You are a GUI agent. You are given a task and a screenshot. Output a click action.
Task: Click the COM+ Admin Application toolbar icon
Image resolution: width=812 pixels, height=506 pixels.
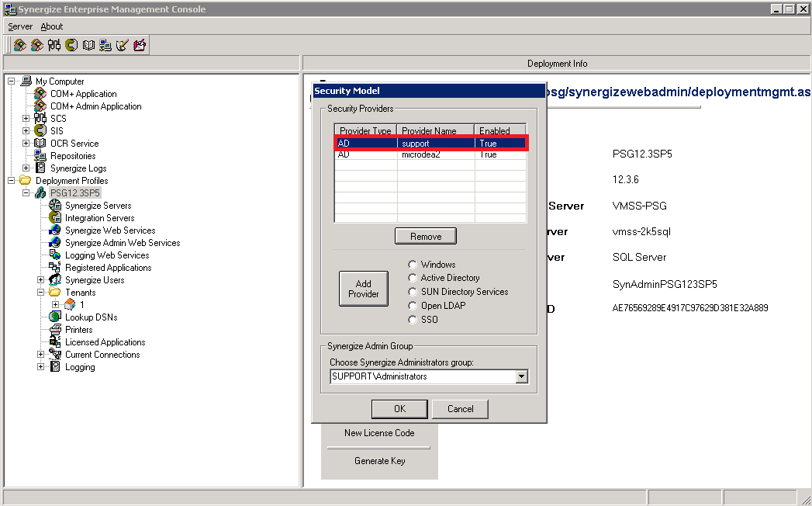point(36,45)
